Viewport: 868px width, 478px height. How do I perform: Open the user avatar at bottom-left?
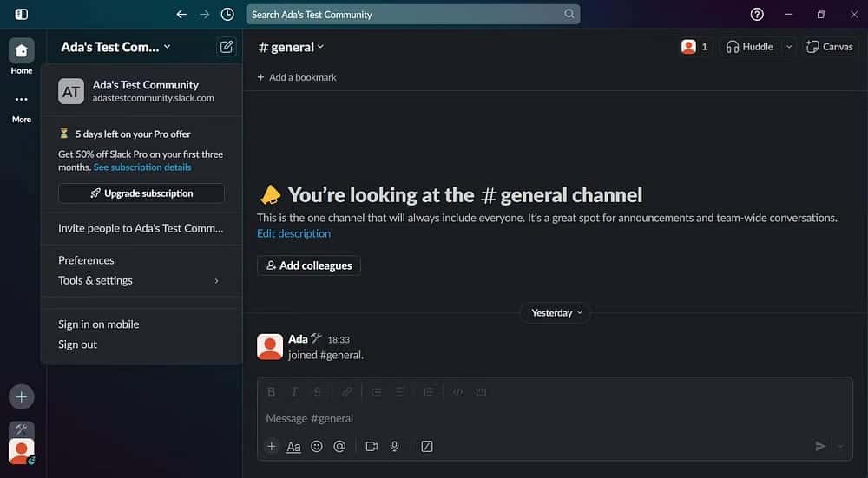tap(21, 451)
